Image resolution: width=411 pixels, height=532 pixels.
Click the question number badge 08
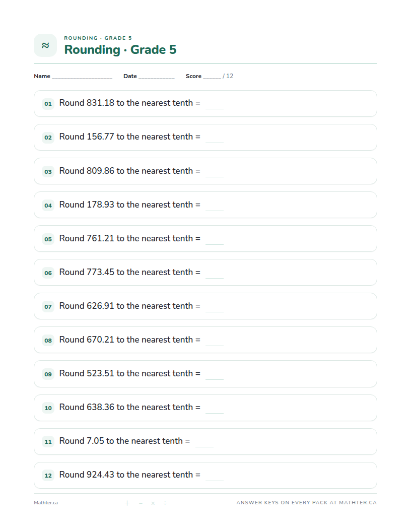[x=48, y=340]
